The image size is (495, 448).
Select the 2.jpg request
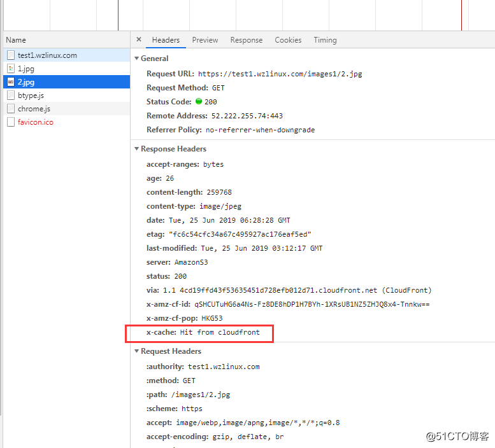[x=67, y=82]
